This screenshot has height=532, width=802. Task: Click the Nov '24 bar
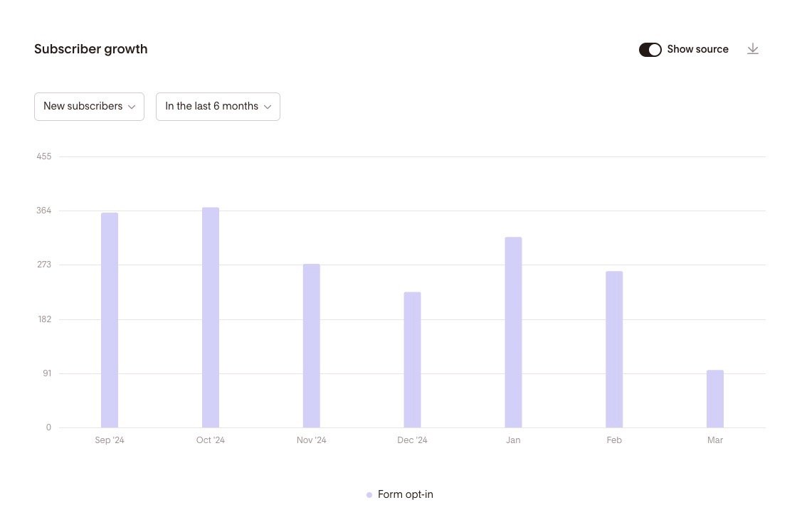[x=312, y=346]
